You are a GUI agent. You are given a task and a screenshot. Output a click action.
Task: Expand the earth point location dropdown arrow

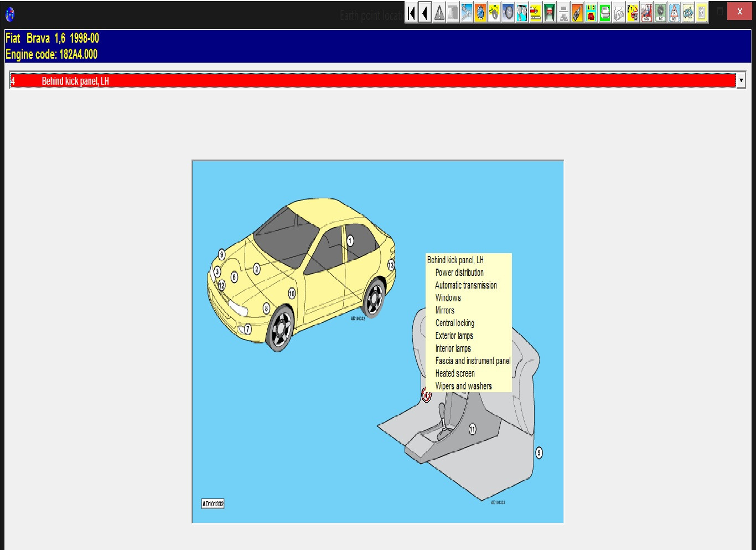click(x=741, y=81)
